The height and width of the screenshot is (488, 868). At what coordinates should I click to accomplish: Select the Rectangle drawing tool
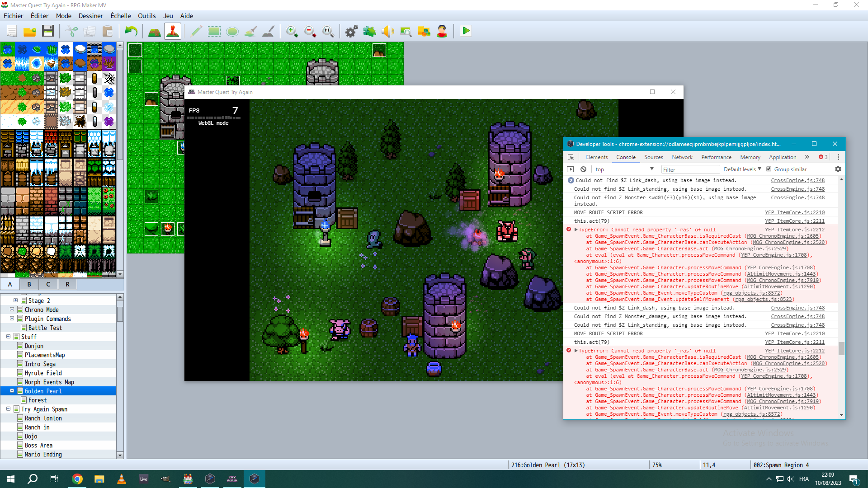pos(214,31)
